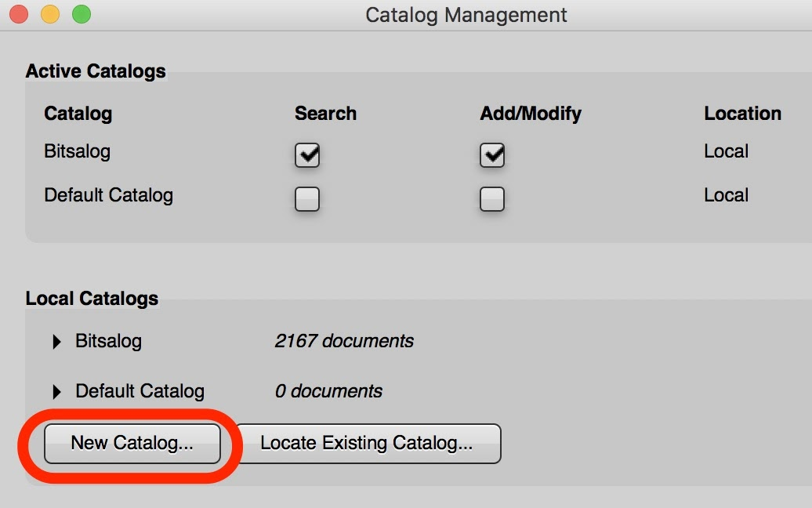Click the Local location of Default Catalog
Viewport: 812px width, 508px height.
[726, 195]
